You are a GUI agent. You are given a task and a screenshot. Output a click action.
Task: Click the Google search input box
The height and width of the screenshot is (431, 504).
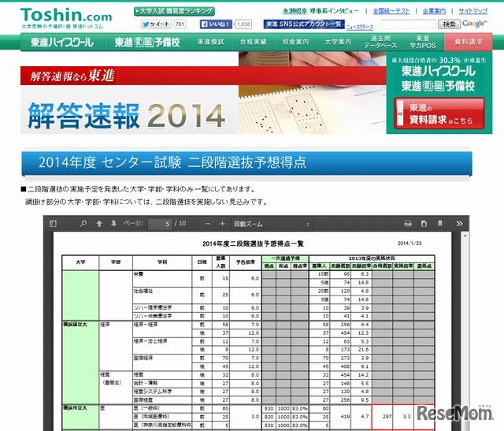tap(408, 24)
